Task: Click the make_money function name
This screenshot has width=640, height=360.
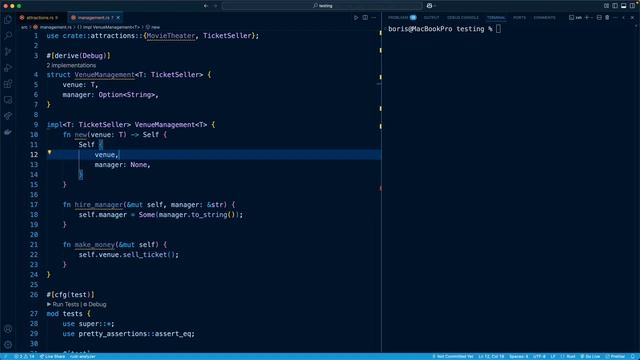Action: point(94,244)
